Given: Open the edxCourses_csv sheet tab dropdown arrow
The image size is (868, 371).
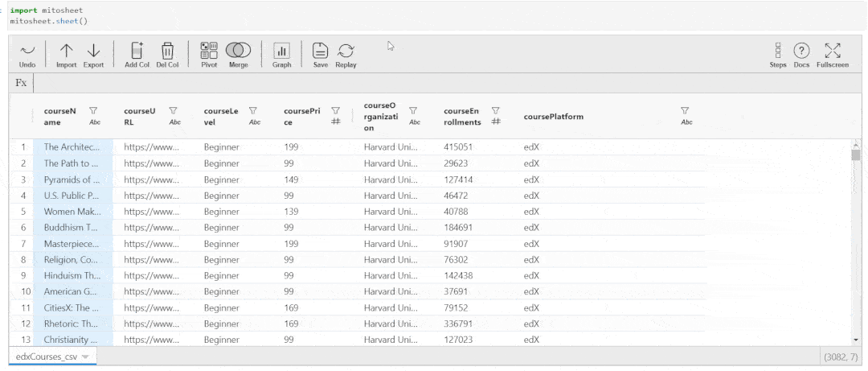Looking at the screenshot, I should (x=85, y=357).
